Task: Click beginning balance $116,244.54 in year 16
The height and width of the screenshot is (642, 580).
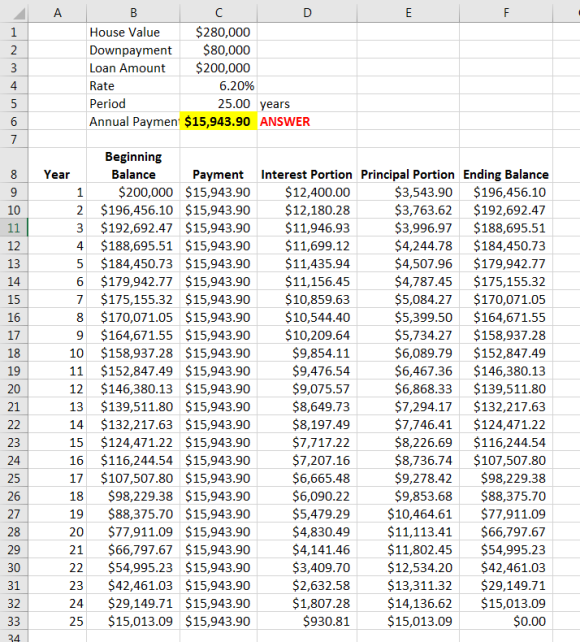Action: (x=133, y=460)
